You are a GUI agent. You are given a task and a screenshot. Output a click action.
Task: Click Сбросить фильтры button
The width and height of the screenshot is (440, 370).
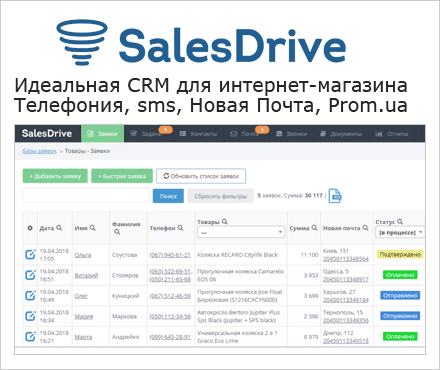pos(220,196)
